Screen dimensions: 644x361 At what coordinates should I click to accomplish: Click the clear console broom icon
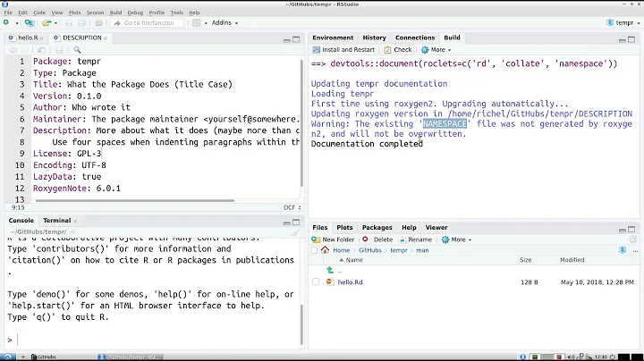295,232
